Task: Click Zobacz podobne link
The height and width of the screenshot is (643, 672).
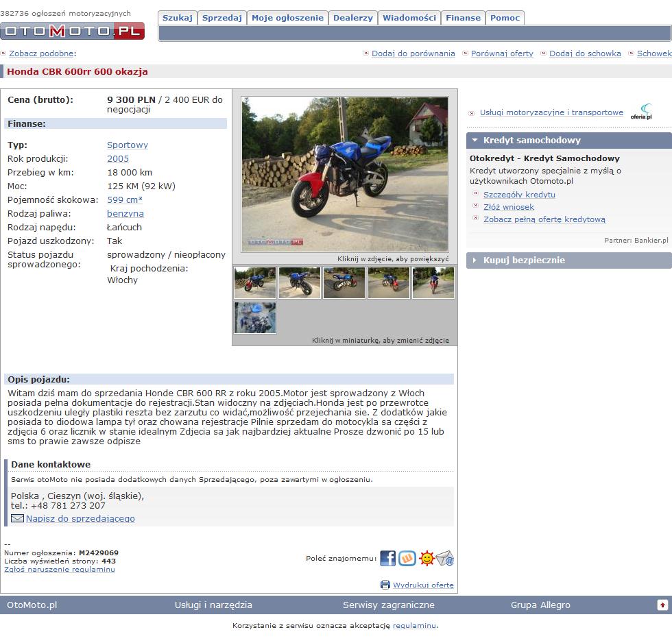Action: coord(42,53)
